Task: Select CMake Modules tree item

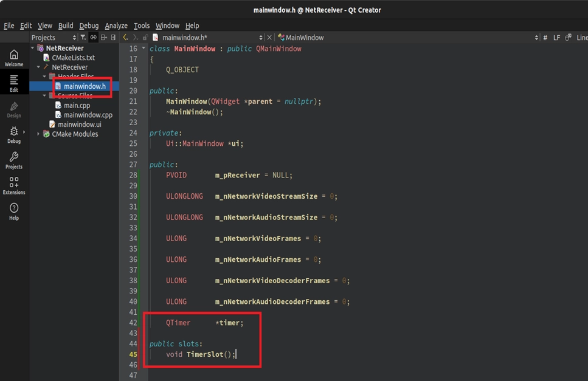Action: (75, 134)
